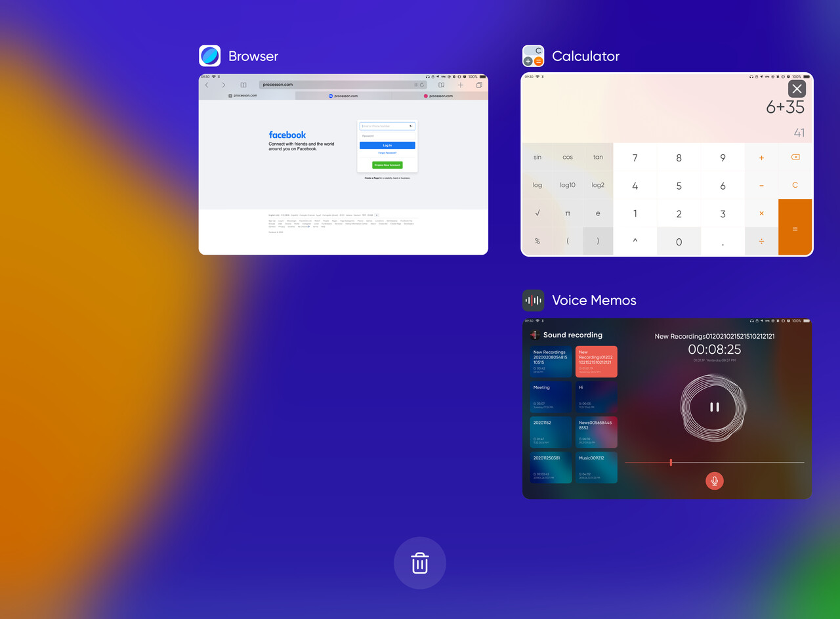Click the Calculator result 41
The height and width of the screenshot is (619, 840).
pos(799,133)
